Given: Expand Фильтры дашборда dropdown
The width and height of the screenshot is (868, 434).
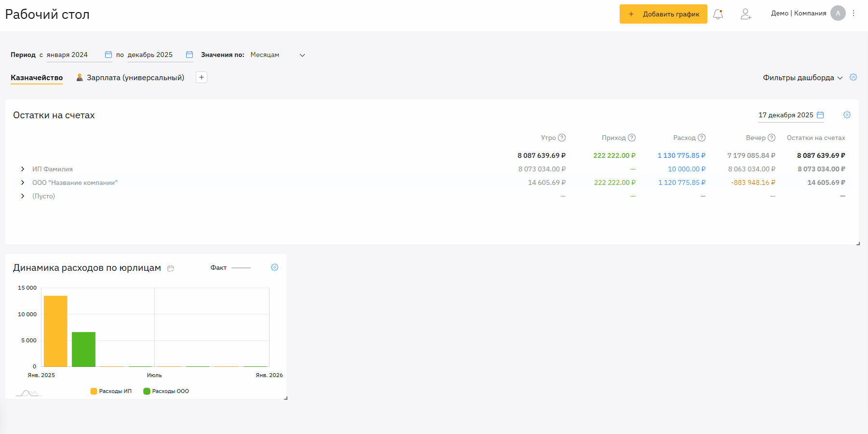Looking at the screenshot, I should click(802, 78).
